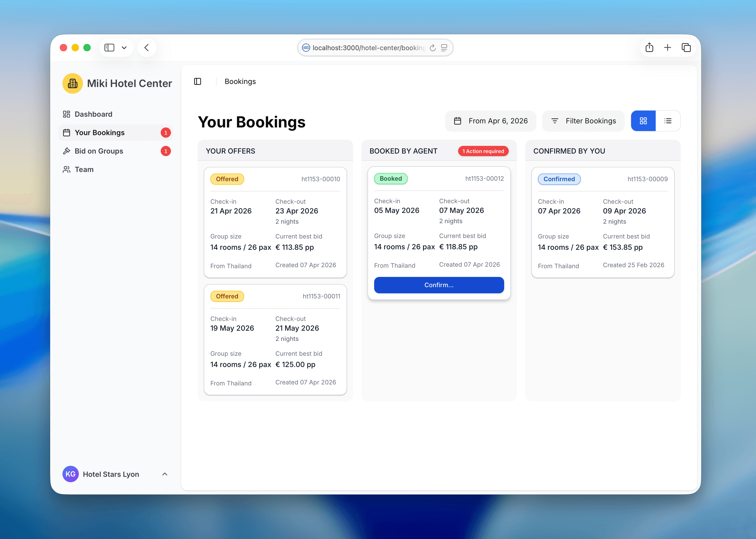This screenshot has width=756, height=539.
Task: Open a new browser tab
Action: (x=667, y=47)
